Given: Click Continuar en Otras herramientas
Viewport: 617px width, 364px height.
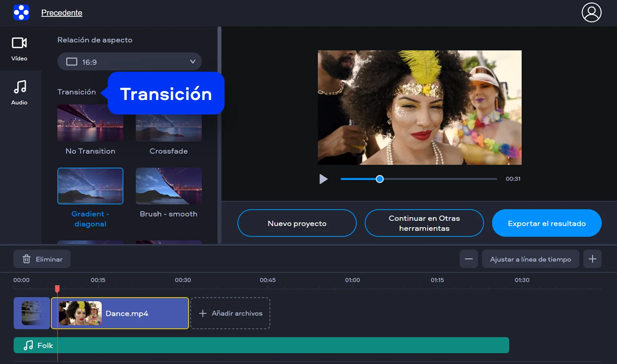Looking at the screenshot, I should click(424, 223).
